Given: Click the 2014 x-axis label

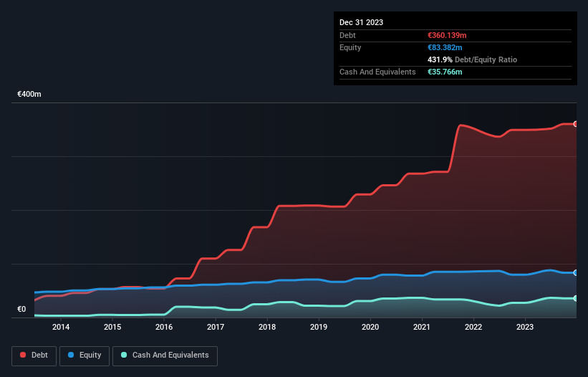Looking at the screenshot, I should click(x=61, y=327).
